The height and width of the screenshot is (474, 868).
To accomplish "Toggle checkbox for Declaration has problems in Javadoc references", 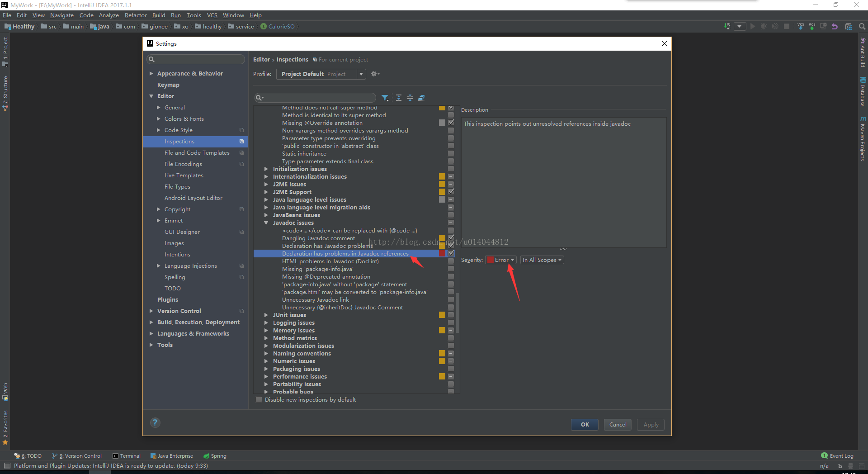I will (451, 254).
